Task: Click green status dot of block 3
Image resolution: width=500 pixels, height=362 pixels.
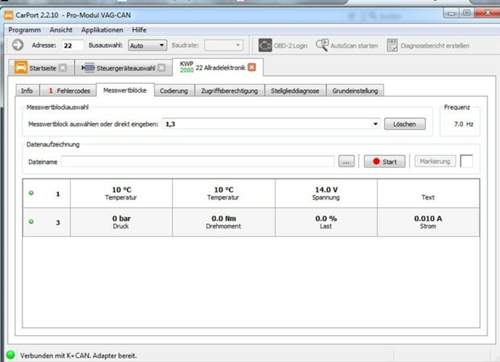Action: click(31, 222)
